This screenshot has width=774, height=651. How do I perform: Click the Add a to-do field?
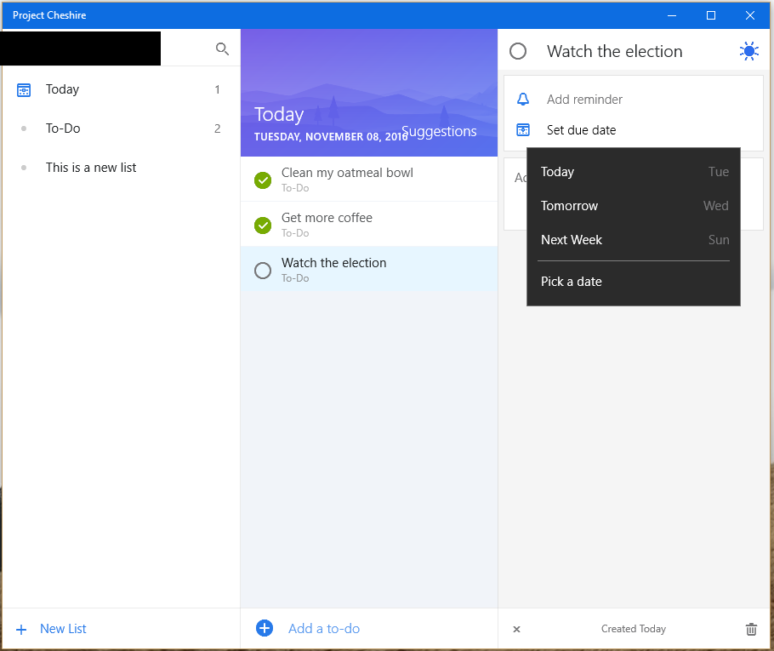(324, 628)
